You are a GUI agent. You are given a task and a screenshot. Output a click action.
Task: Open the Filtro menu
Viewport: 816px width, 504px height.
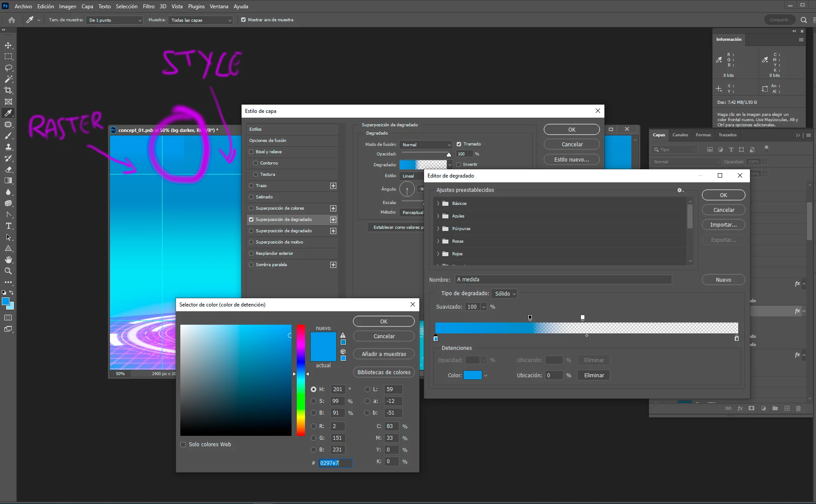coord(149,7)
